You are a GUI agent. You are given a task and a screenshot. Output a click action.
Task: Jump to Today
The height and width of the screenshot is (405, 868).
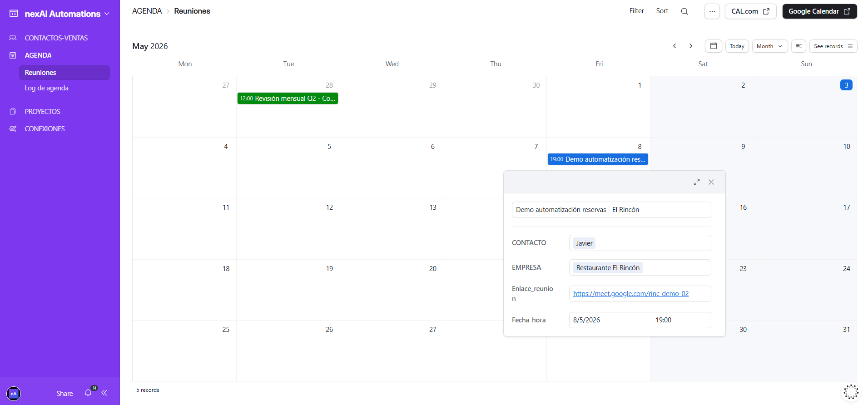(737, 46)
